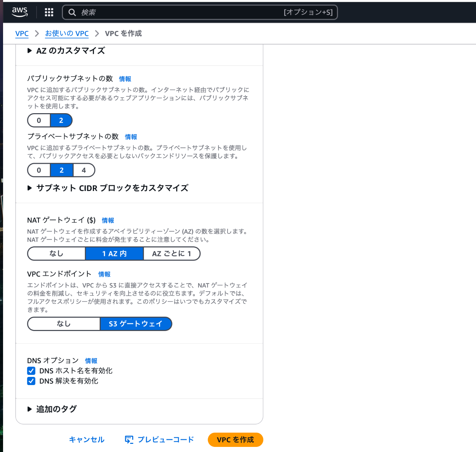Open 情報 link for プライベートサブネットの数

point(131,137)
